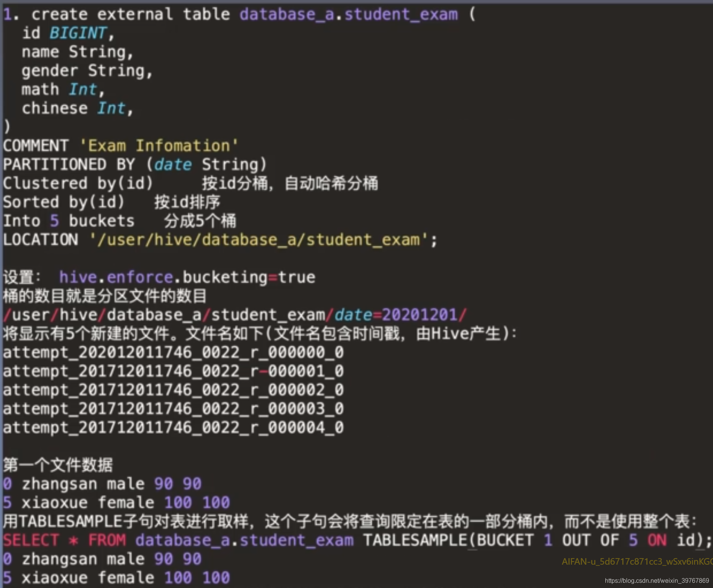Select the LOCATION '/user/hive/database_a/student_exam' path string
The width and height of the screenshot is (713, 588).
click(x=259, y=240)
